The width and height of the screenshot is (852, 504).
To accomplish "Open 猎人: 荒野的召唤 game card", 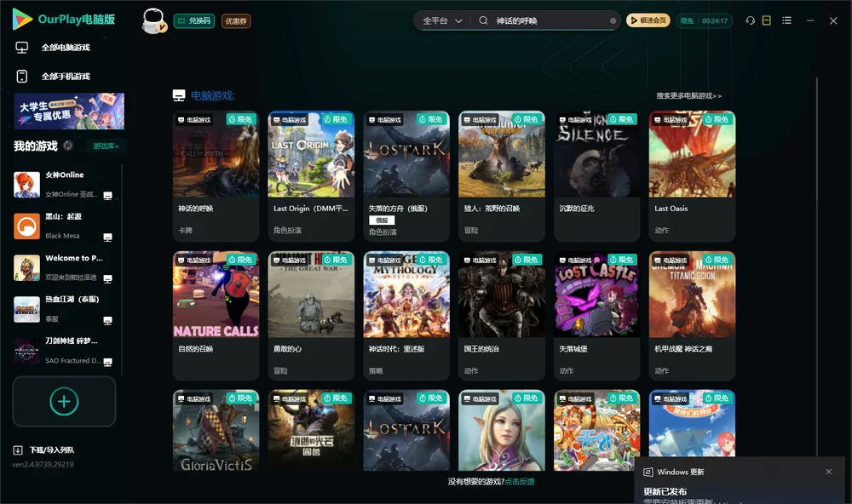I will point(502,176).
